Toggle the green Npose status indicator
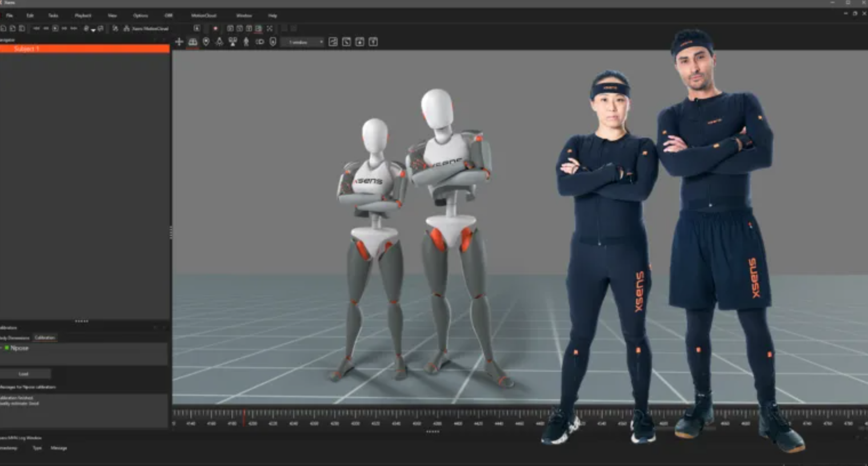The width and height of the screenshot is (868, 466). pos(7,348)
